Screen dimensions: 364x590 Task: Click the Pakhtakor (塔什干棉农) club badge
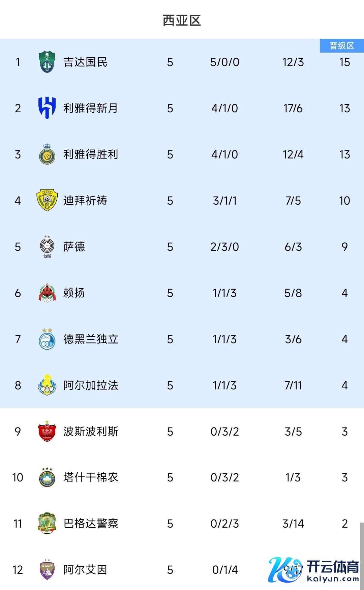47,477
